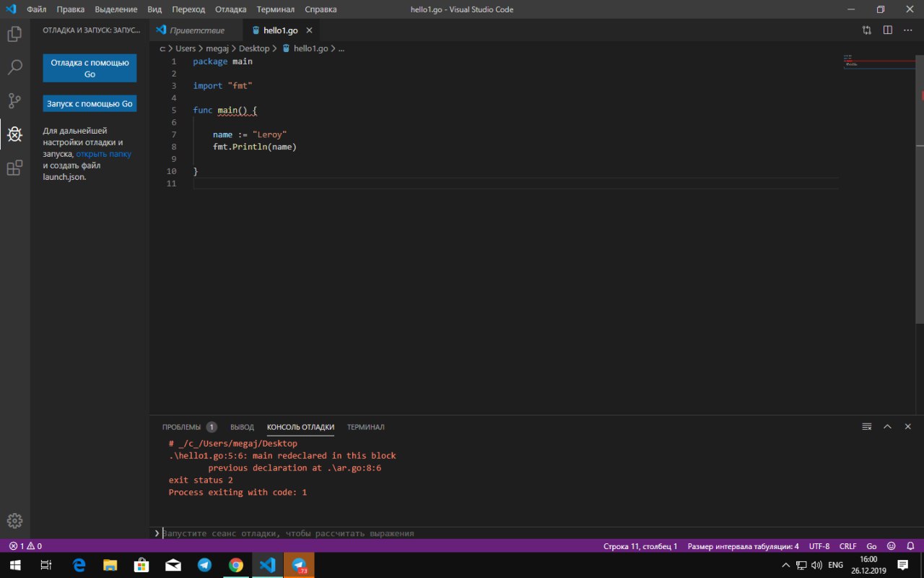Click the megaj breadcrumb segment

(x=217, y=48)
